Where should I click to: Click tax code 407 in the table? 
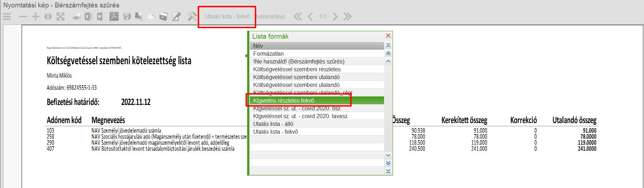50,149
